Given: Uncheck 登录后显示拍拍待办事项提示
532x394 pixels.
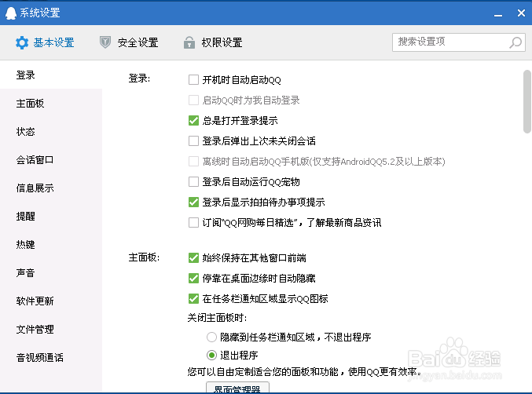Looking at the screenshot, I should point(193,202).
